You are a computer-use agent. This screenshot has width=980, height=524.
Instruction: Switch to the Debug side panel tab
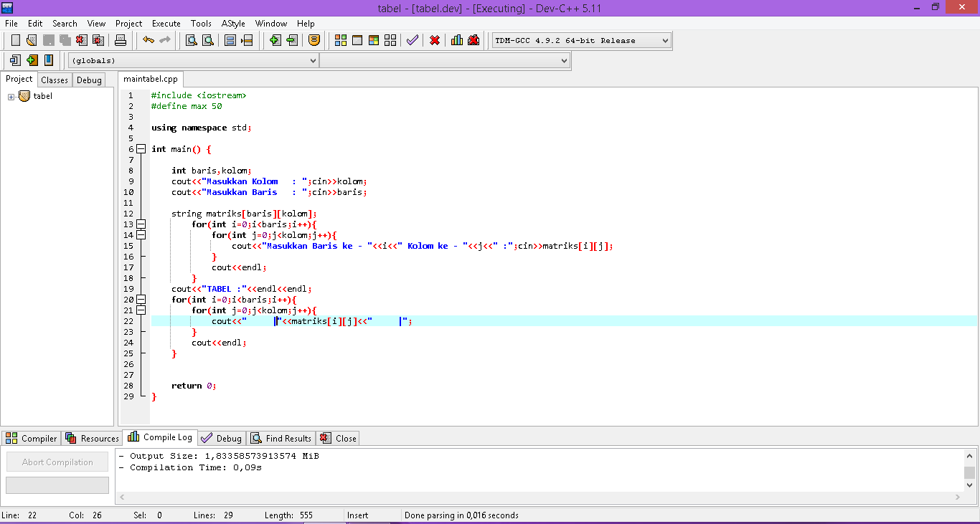click(89, 80)
